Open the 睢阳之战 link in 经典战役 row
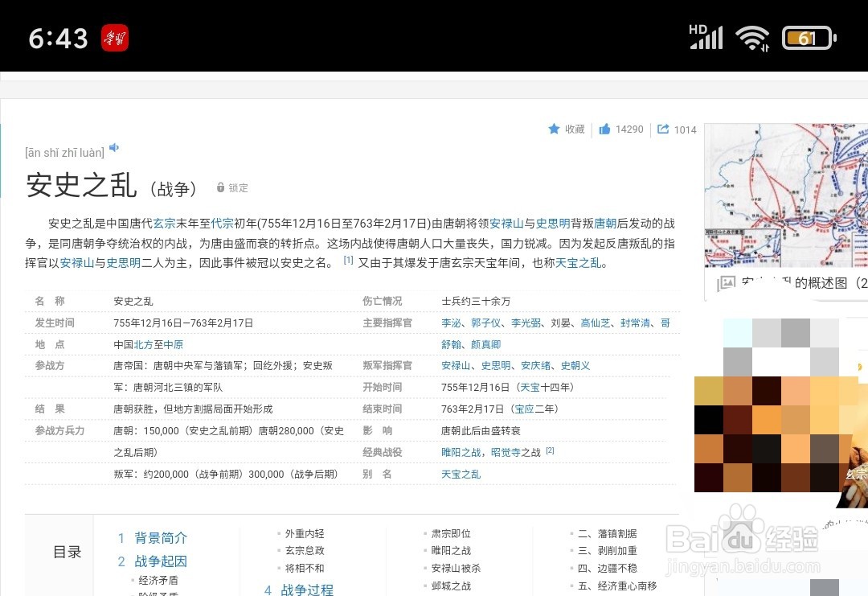This screenshot has height=596, width=868. click(x=461, y=453)
